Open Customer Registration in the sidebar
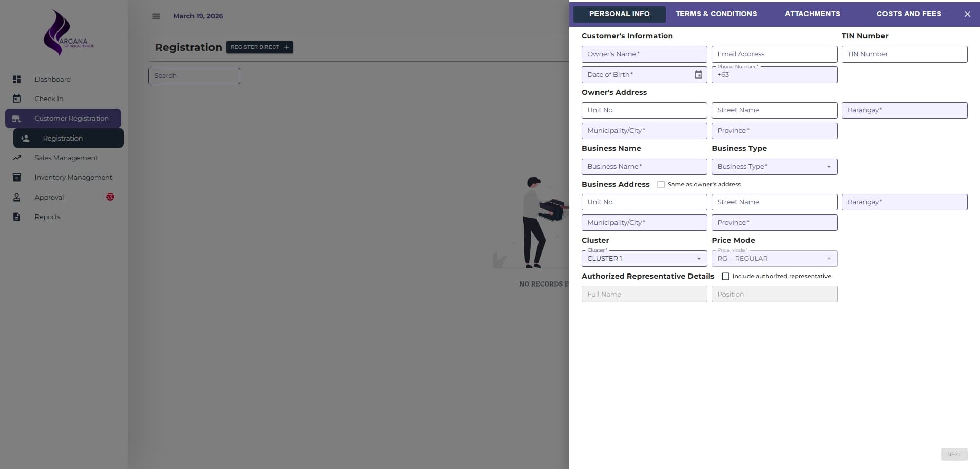The width and height of the screenshot is (980, 469). coord(71,118)
